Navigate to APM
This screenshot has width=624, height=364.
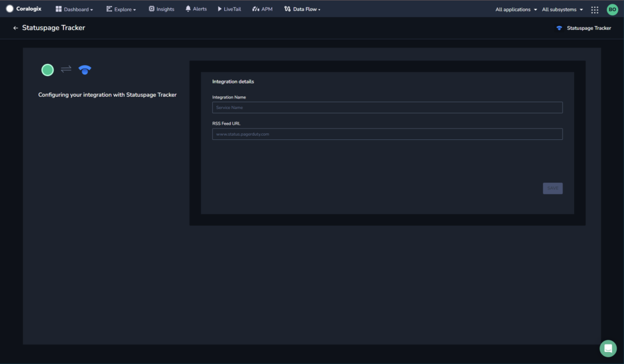263,9
